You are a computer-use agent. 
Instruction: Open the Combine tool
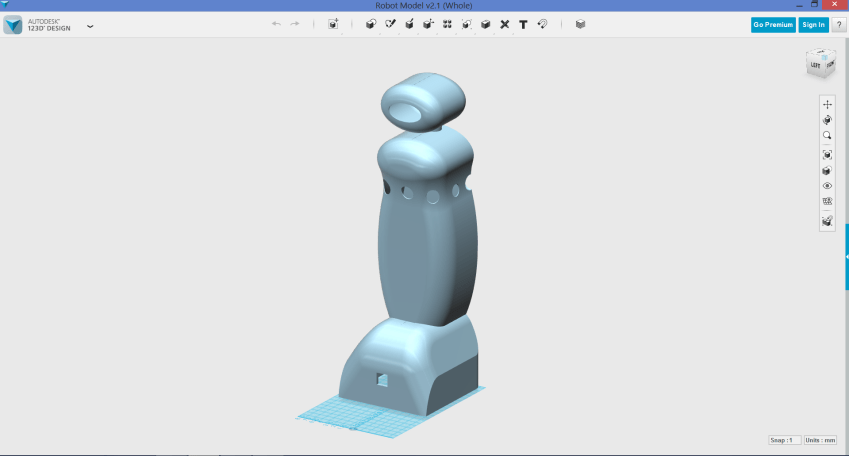click(x=486, y=24)
